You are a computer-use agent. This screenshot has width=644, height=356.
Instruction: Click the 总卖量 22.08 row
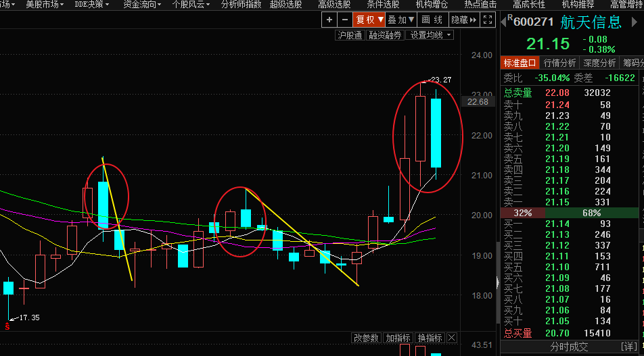(570, 93)
